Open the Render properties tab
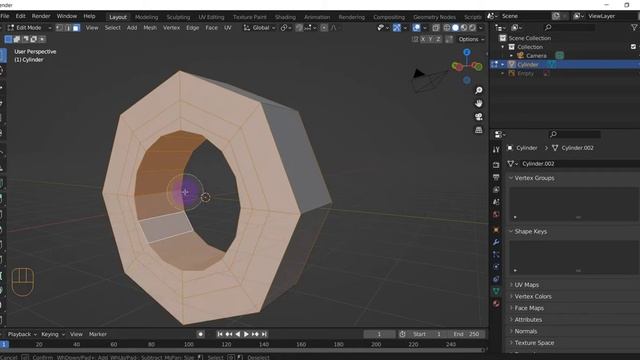 496,165
